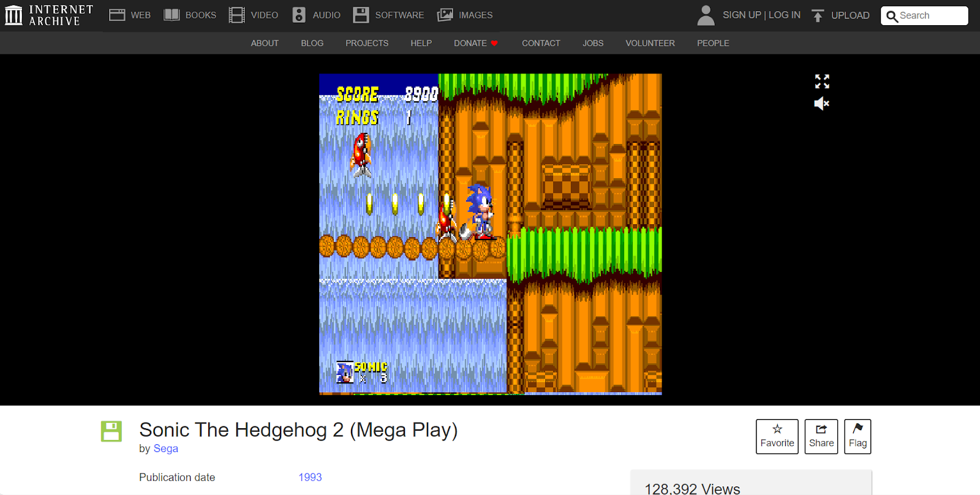Click the 1993 publication date link
This screenshot has width=980, height=495.
(x=310, y=477)
